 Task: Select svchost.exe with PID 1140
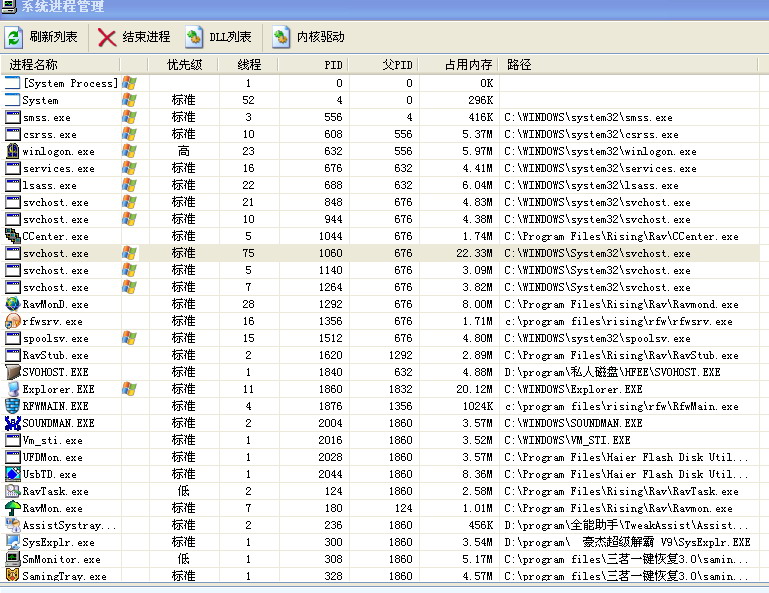tap(55, 270)
